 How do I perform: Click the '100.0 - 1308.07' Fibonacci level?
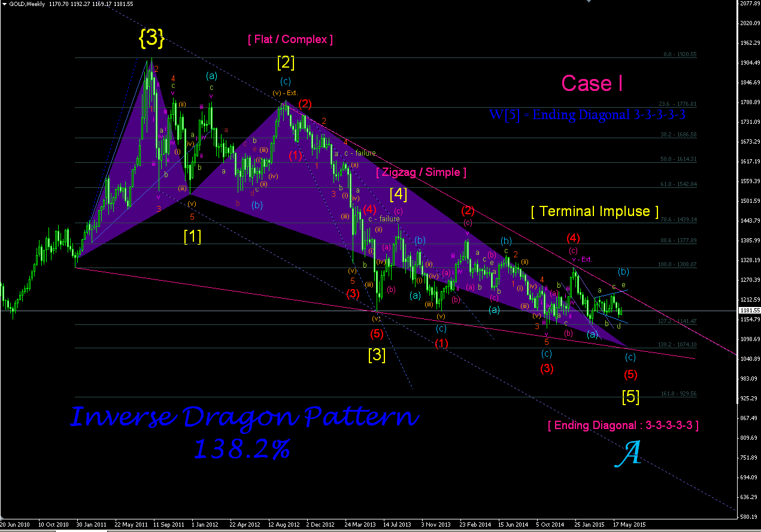[678, 264]
